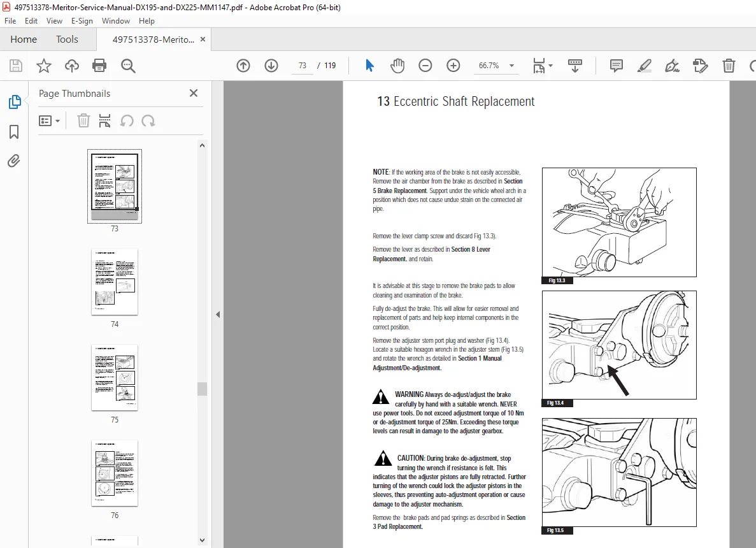Add a sticky note comment
The image size is (756, 548).
616,66
